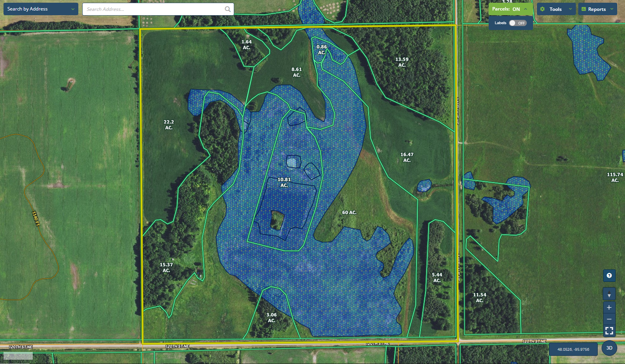Zoom out with the minus button
Image resolution: width=625 pixels, height=364 pixels.
coord(609,319)
